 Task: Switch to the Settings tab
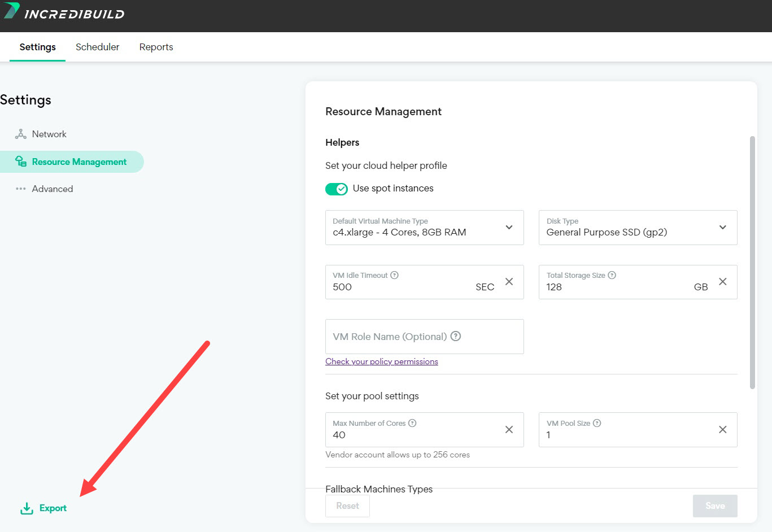pyautogui.click(x=38, y=47)
